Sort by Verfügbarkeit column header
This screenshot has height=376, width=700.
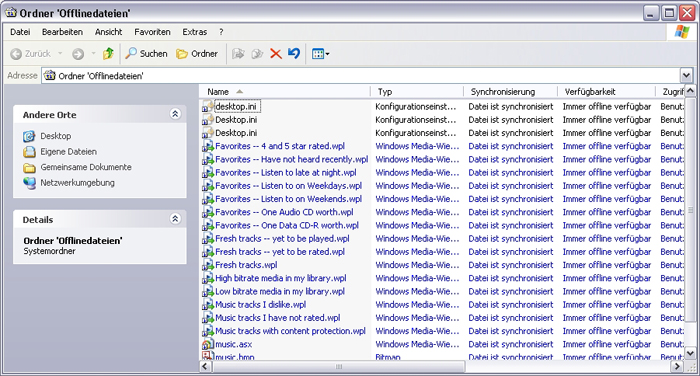click(606, 92)
